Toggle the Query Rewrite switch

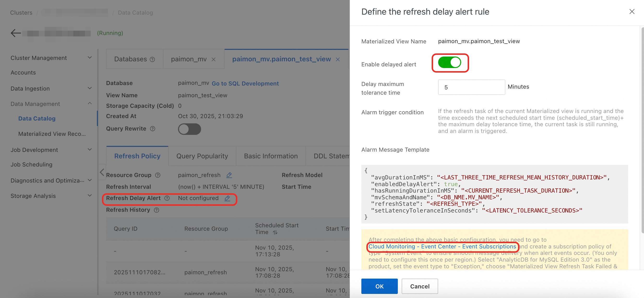(189, 129)
